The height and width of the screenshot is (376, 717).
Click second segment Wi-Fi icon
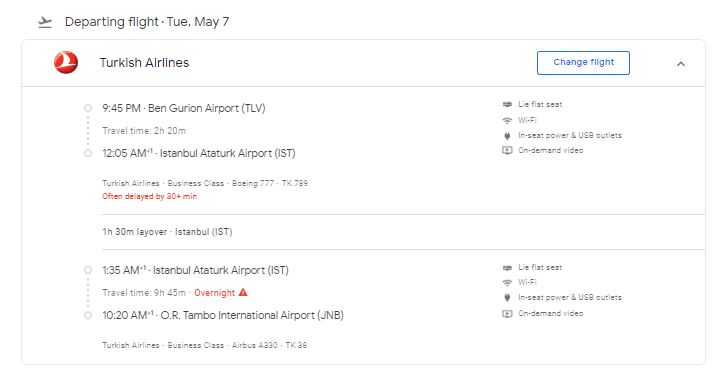click(507, 283)
